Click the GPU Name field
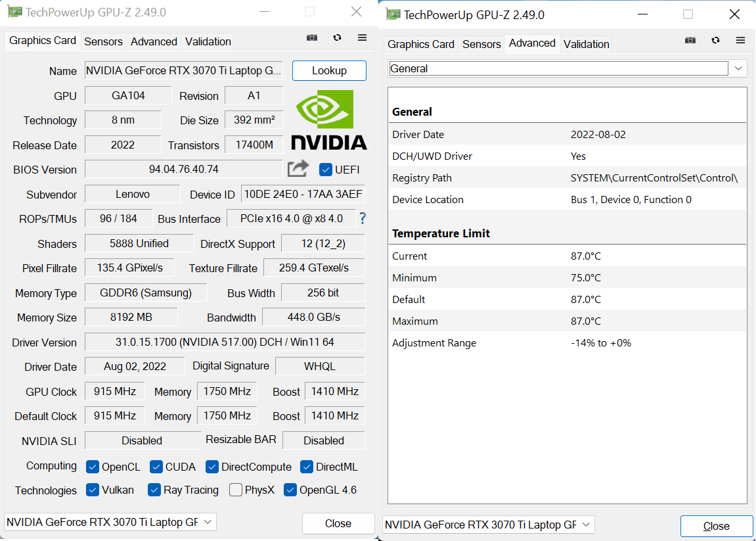 click(x=183, y=70)
